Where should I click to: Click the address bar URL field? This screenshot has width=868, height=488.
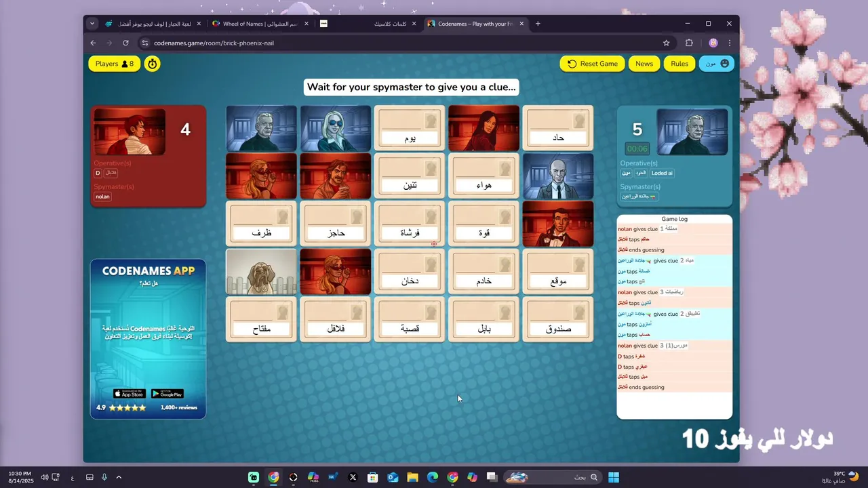click(407, 43)
